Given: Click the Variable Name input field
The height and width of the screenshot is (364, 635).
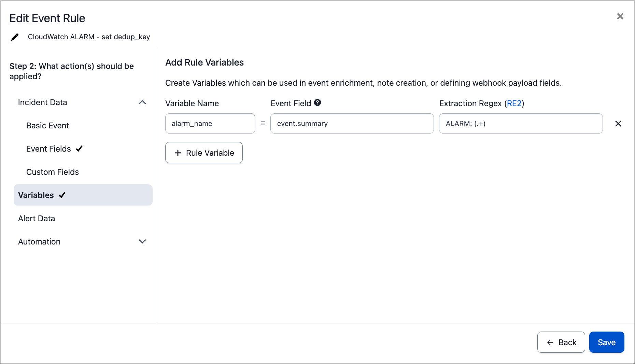Looking at the screenshot, I should click(210, 124).
